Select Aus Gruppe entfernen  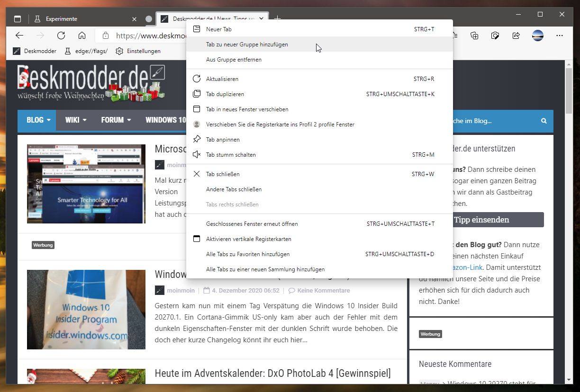[x=319, y=60]
